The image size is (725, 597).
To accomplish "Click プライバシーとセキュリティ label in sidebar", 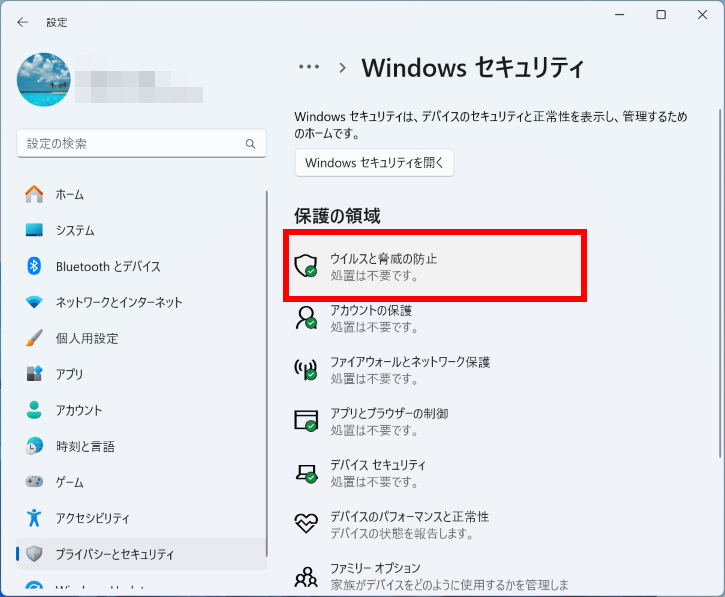I will [115, 554].
